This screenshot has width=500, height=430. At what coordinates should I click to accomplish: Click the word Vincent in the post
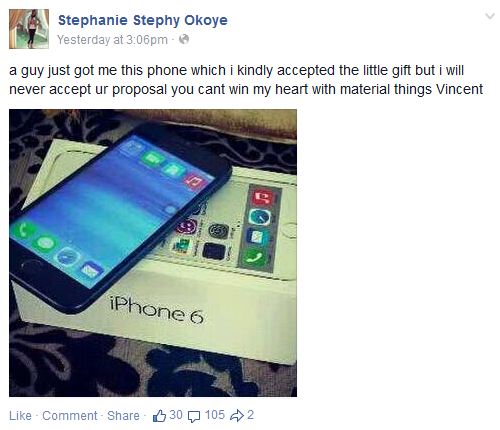[x=459, y=89]
